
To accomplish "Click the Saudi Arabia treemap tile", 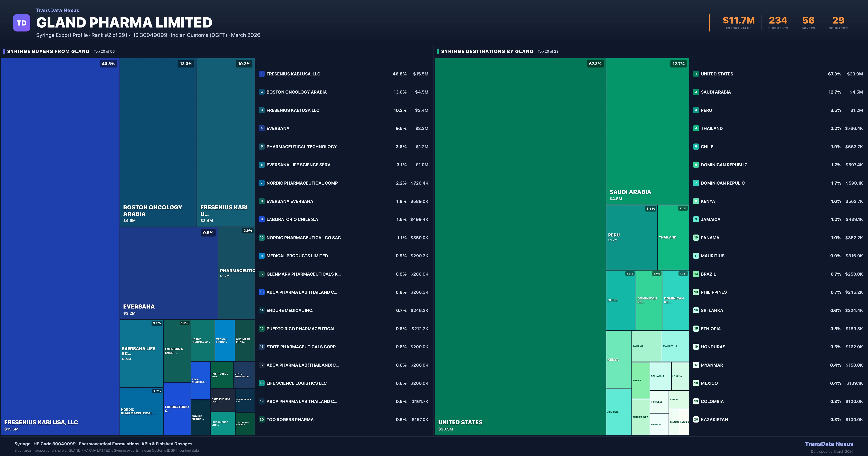I will click(647, 132).
